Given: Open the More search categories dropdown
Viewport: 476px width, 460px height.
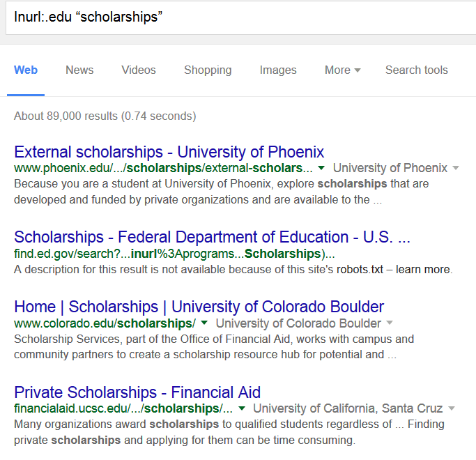Looking at the screenshot, I should coord(342,70).
